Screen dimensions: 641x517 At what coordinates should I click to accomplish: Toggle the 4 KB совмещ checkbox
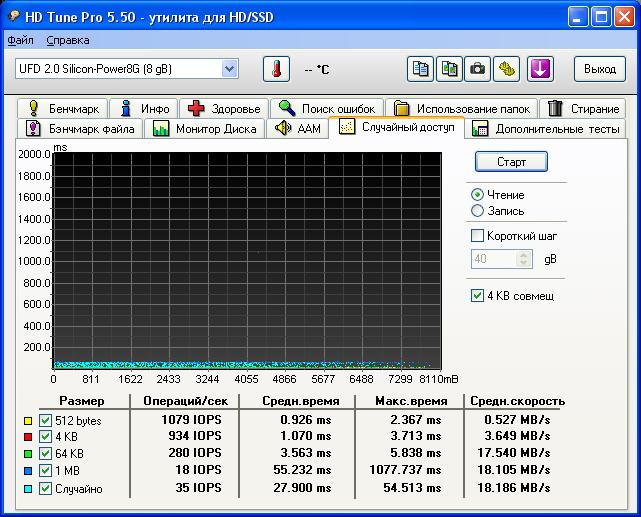[x=477, y=295]
